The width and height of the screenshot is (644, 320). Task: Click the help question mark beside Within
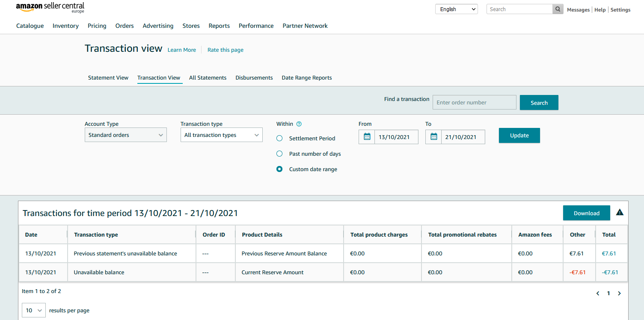(x=299, y=124)
